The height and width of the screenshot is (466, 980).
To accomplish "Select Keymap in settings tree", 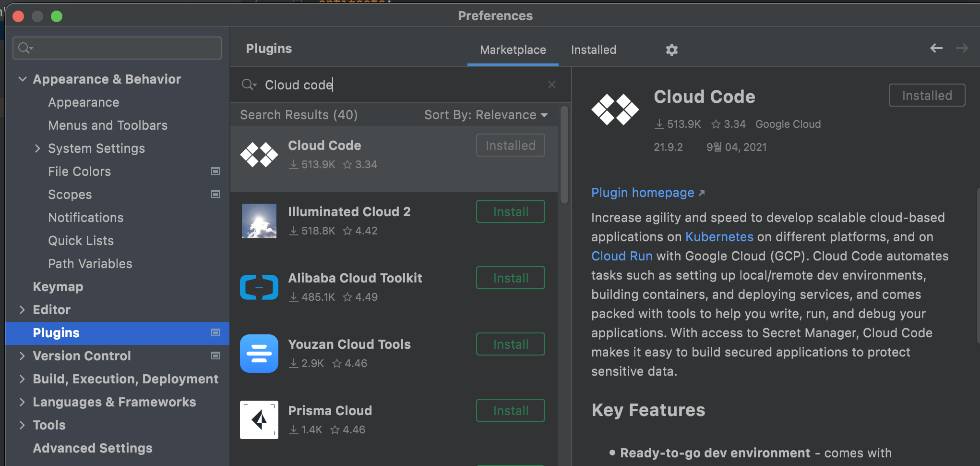I will [58, 287].
